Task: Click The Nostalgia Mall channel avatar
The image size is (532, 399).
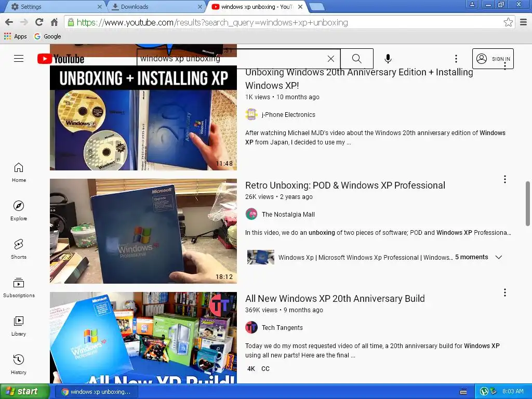Action: [251, 215]
